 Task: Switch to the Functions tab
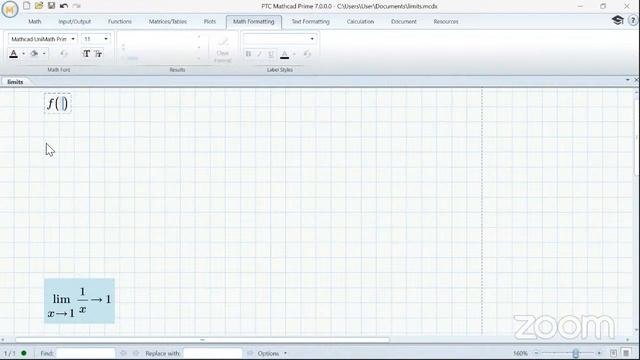tap(120, 21)
